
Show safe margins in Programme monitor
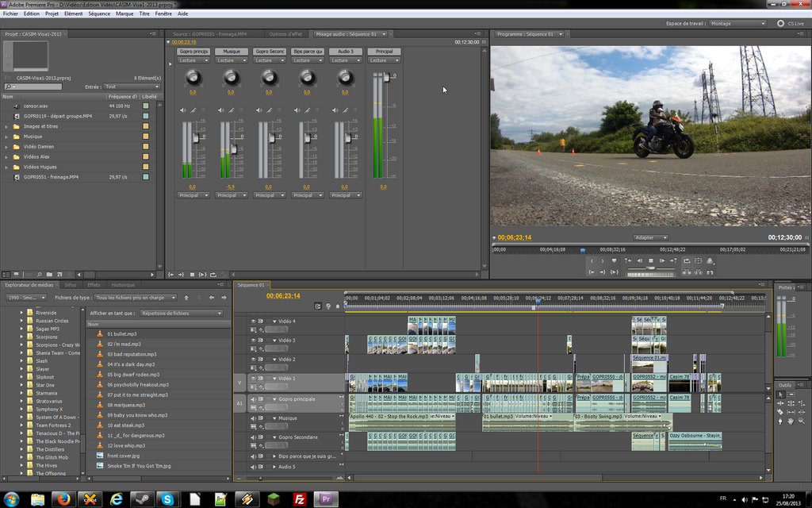(x=698, y=260)
